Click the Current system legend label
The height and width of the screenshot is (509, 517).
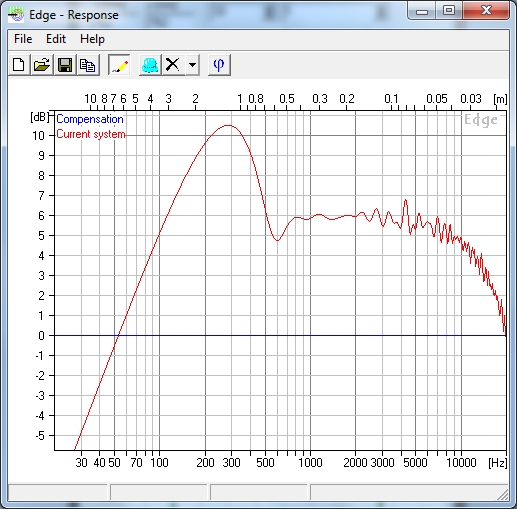[91, 134]
